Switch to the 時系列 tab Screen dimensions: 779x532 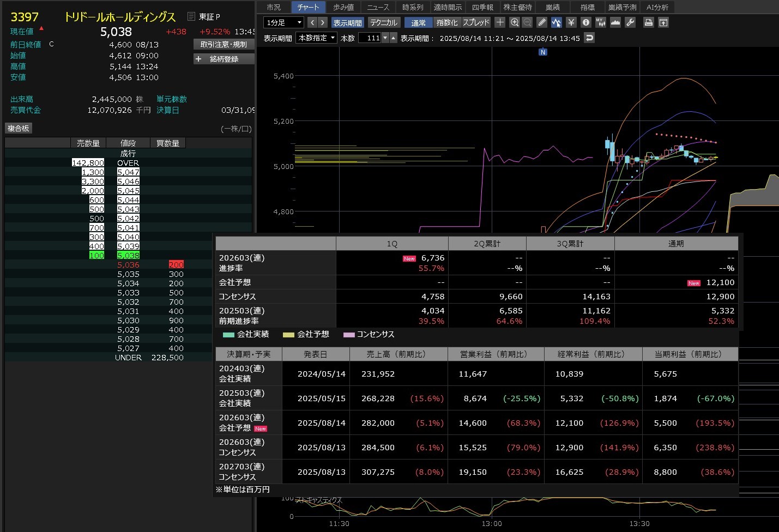click(x=413, y=7)
